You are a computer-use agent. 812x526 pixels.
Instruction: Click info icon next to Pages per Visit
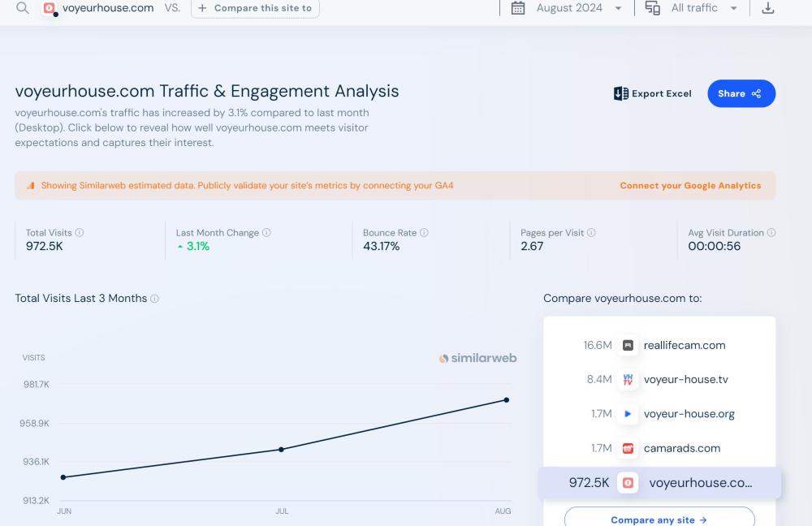pyautogui.click(x=591, y=233)
